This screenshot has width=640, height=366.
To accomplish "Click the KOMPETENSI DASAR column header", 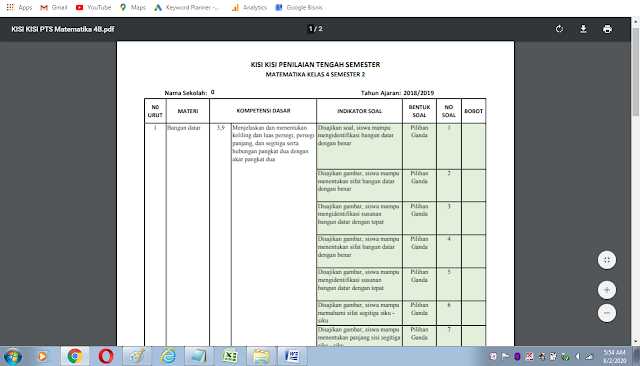I will 263,111.
